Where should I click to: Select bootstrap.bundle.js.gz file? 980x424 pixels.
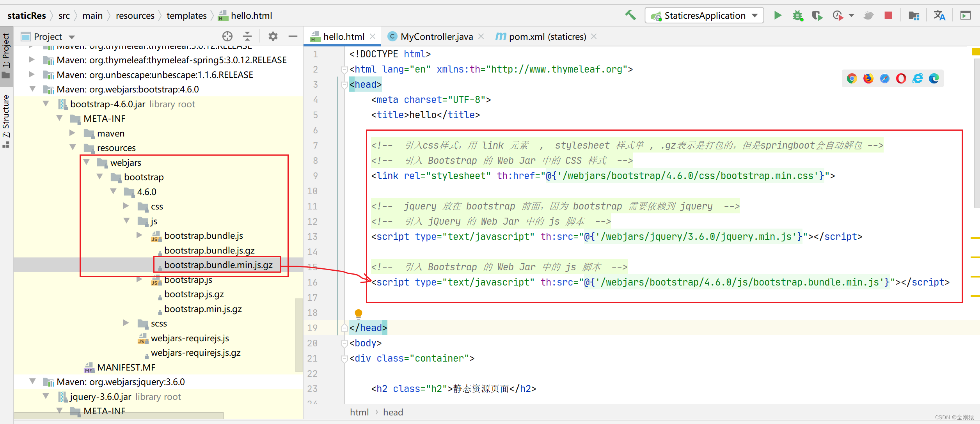pyautogui.click(x=209, y=250)
